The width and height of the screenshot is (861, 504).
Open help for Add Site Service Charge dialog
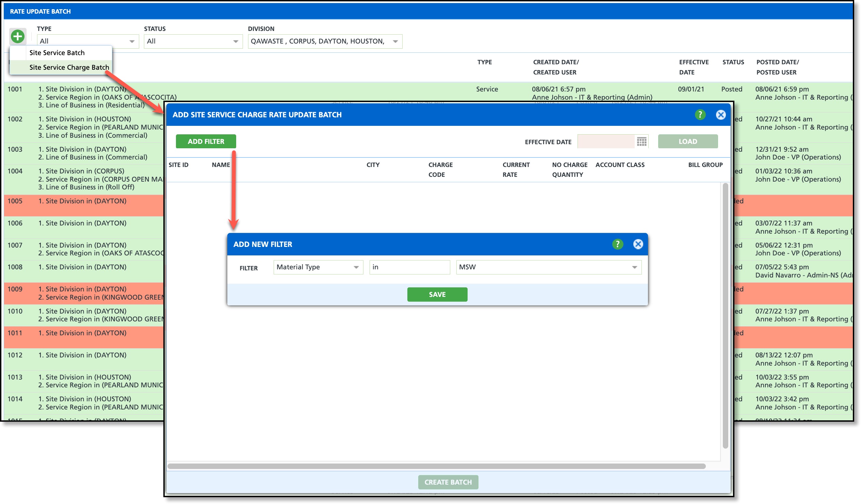click(x=700, y=115)
